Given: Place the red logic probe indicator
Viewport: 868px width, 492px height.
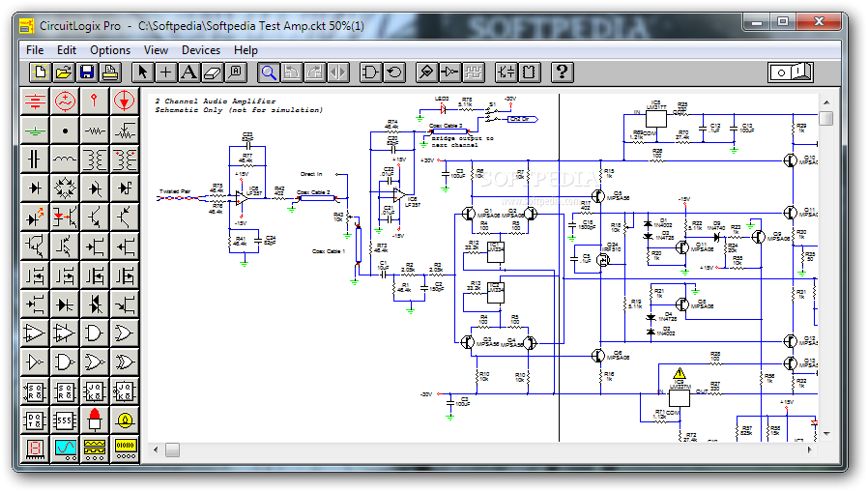Looking at the screenshot, I should [95, 420].
